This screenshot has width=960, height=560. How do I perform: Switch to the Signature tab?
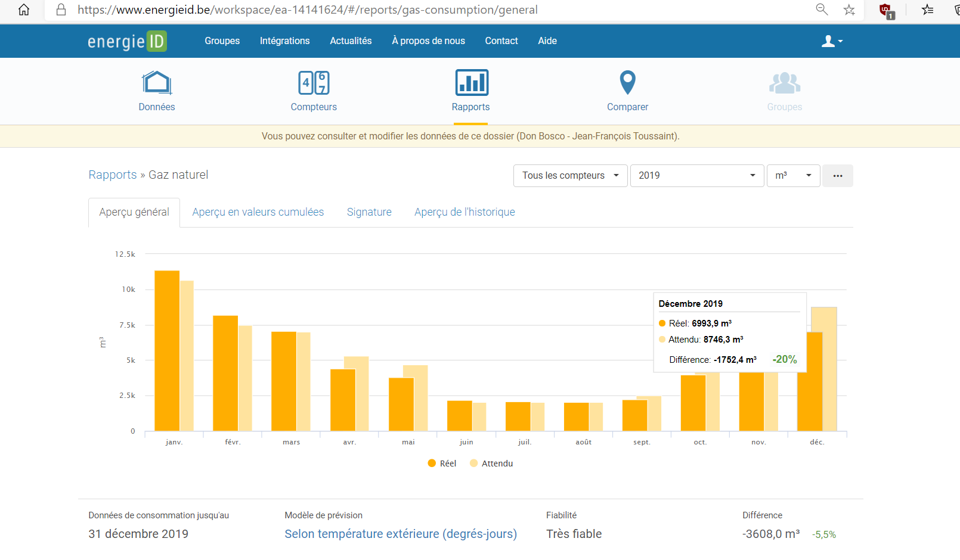point(369,212)
